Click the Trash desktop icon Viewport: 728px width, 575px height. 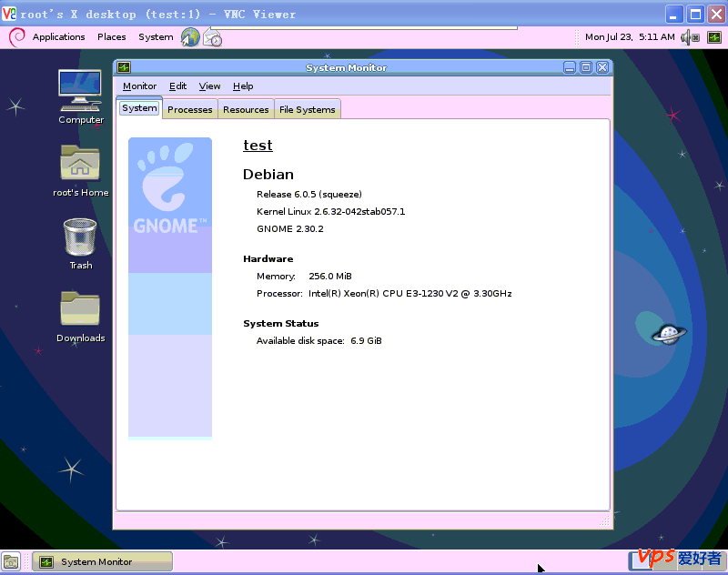coord(80,237)
